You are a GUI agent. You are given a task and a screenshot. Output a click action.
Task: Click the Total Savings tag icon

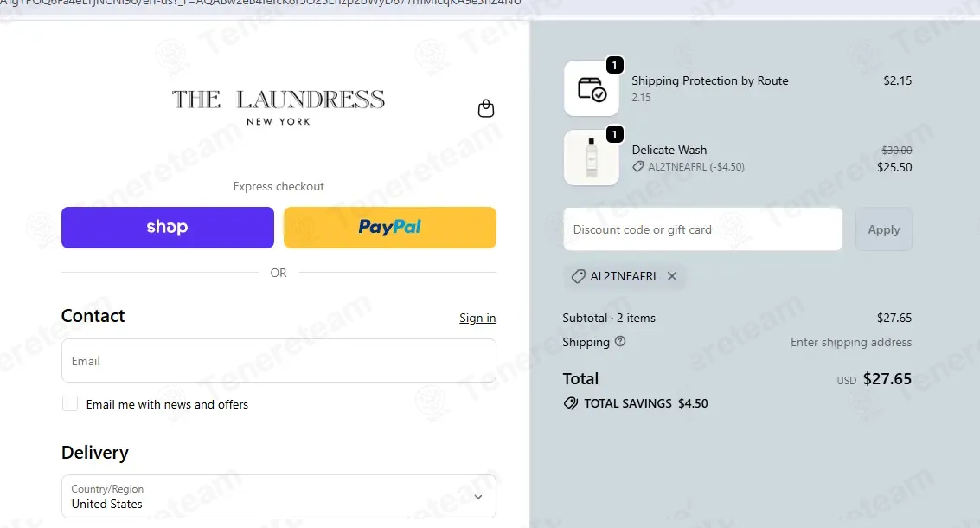point(571,403)
